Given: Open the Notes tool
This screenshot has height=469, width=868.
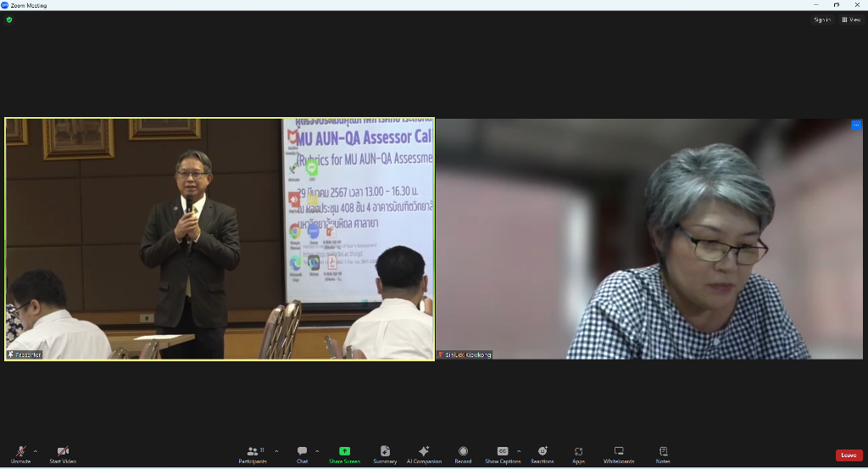Looking at the screenshot, I should (x=663, y=454).
